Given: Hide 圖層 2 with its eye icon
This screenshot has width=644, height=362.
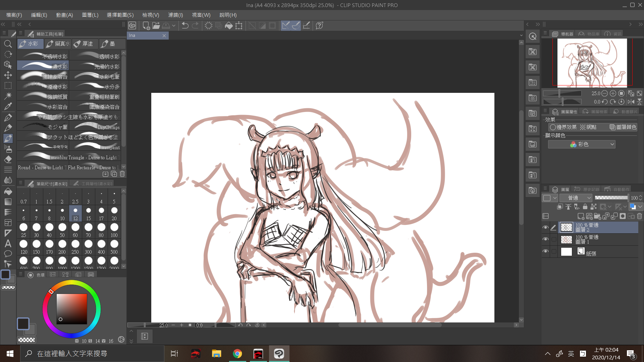Looking at the screenshot, I should point(545,227).
